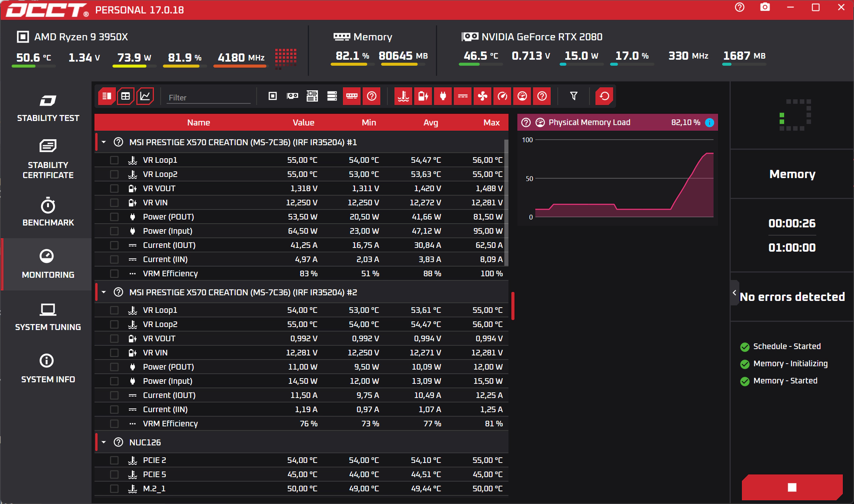
Task: Toggle the memory hardware filter icon
Action: 352,96
